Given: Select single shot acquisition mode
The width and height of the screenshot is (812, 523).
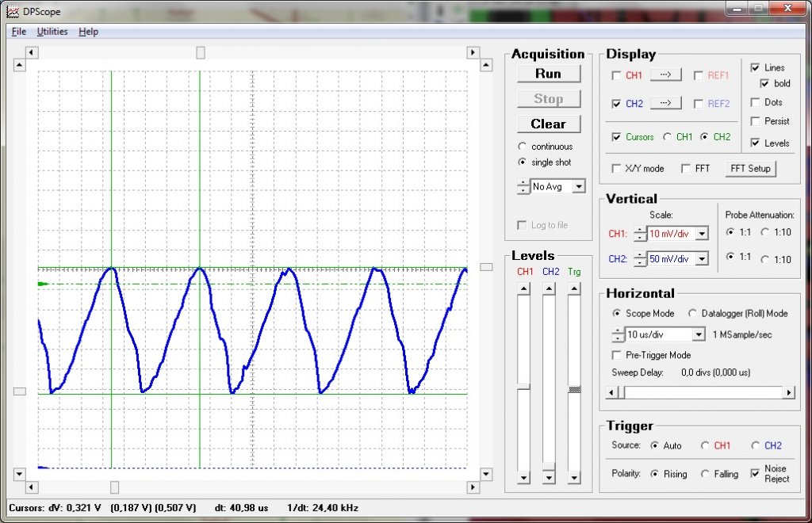Looking at the screenshot, I should pos(522,162).
